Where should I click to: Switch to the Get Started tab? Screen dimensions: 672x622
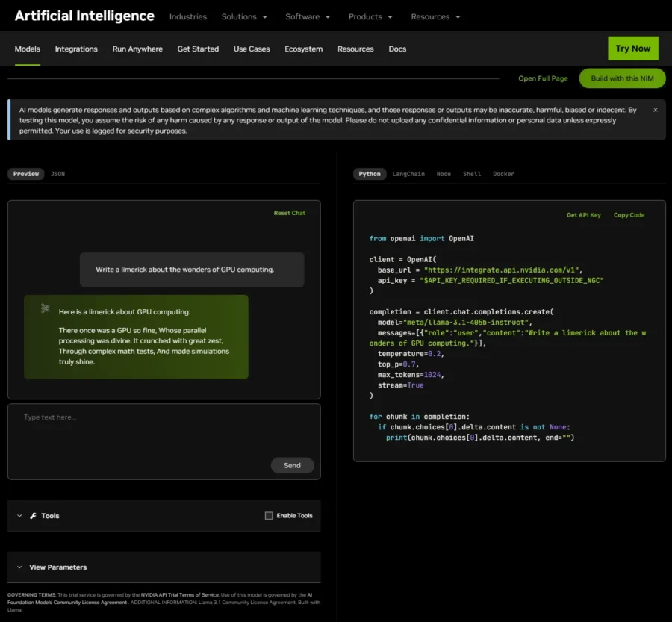pos(198,49)
